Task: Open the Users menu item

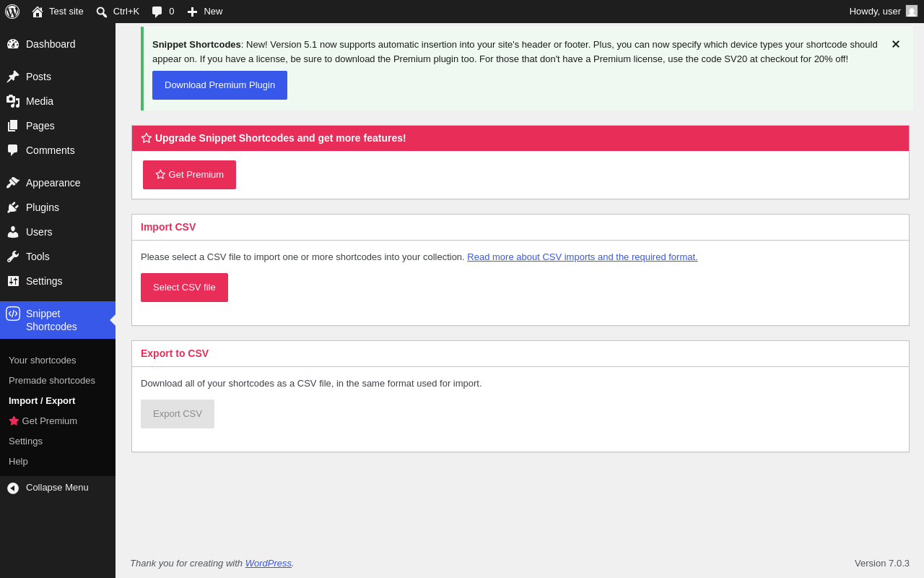Action: point(58,232)
